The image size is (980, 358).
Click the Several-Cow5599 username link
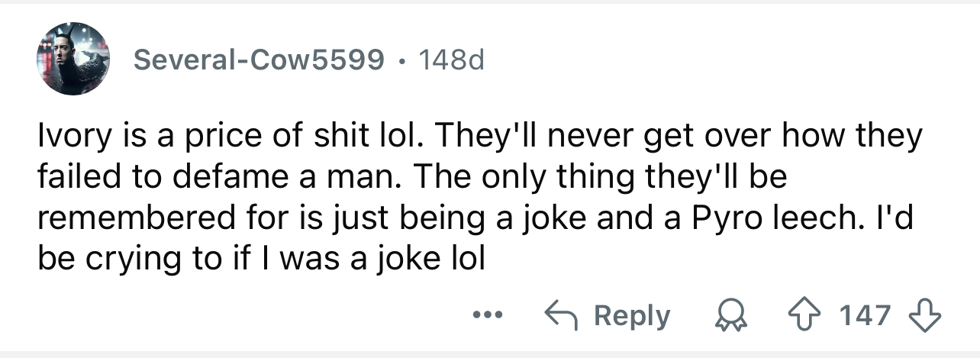(259, 60)
